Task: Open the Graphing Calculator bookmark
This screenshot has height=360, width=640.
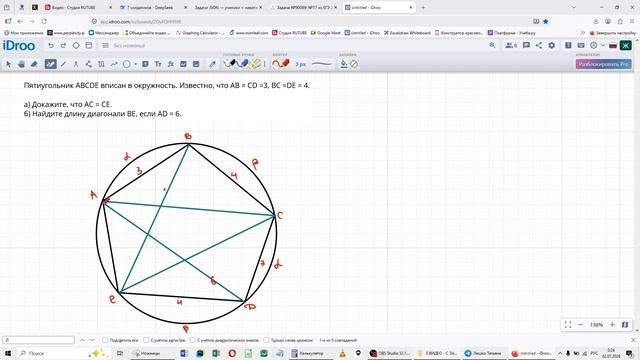Action: pyautogui.click(x=200, y=33)
